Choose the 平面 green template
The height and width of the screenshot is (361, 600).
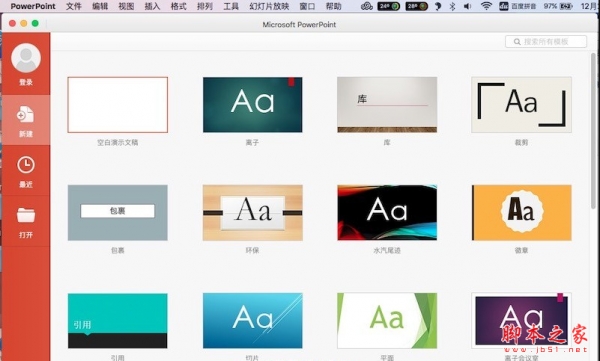click(x=387, y=321)
